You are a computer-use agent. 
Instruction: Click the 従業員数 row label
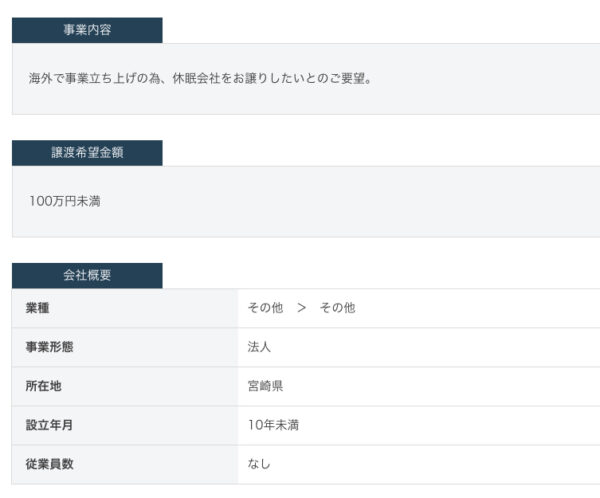click(49, 464)
